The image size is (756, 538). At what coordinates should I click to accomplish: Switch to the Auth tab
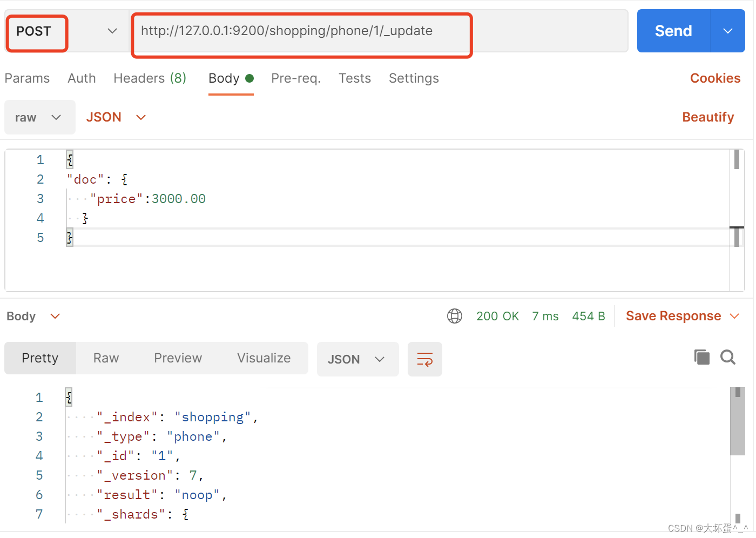click(82, 78)
